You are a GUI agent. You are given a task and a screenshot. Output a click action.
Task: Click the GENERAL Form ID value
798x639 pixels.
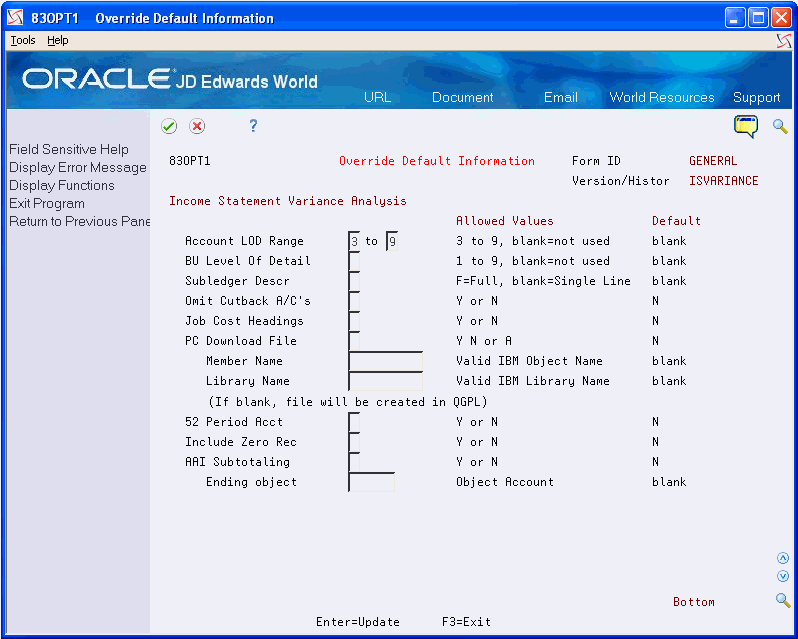point(712,161)
